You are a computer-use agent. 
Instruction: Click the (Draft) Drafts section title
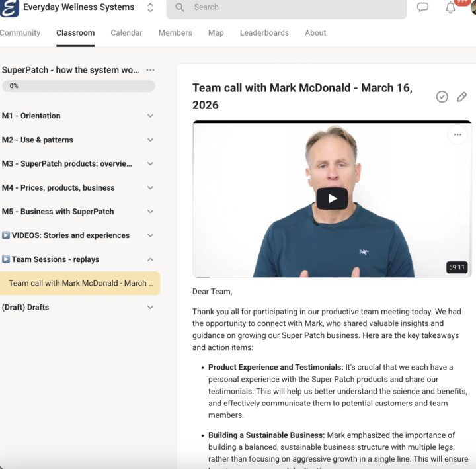click(x=25, y=308)
